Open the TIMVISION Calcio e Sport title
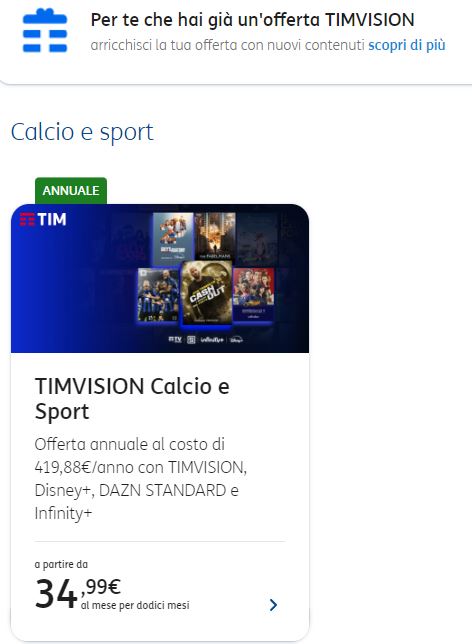 132,398
